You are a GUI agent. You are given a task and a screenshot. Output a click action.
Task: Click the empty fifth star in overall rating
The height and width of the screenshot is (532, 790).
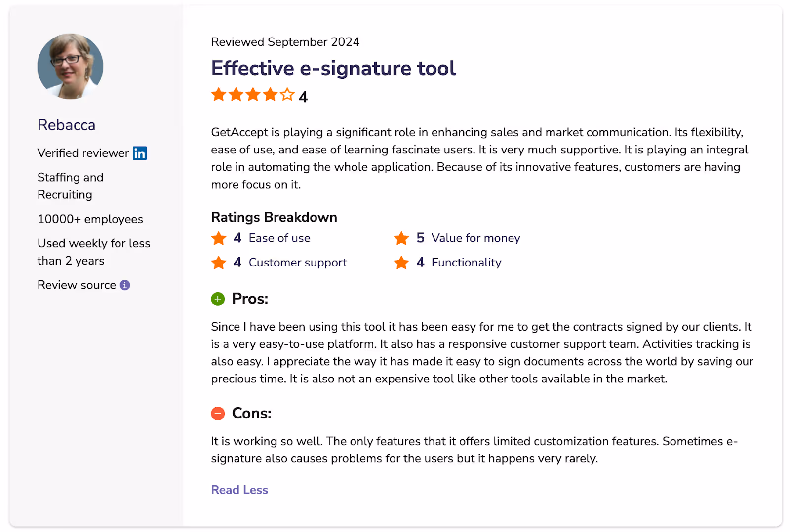tap(286, 94)
